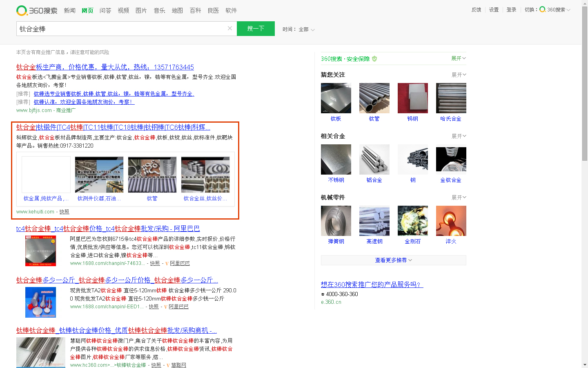Screen dimensions: 588x368
Task: Switch to the 问答 tab
Action: click(105, 11)
